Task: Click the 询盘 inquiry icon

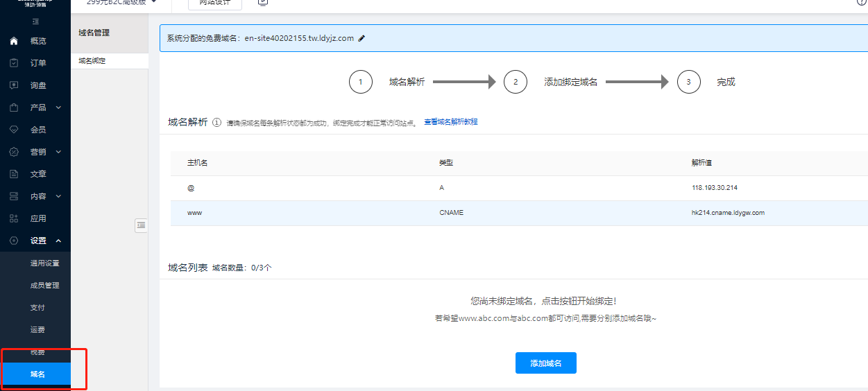Action: tap(14, 85)
